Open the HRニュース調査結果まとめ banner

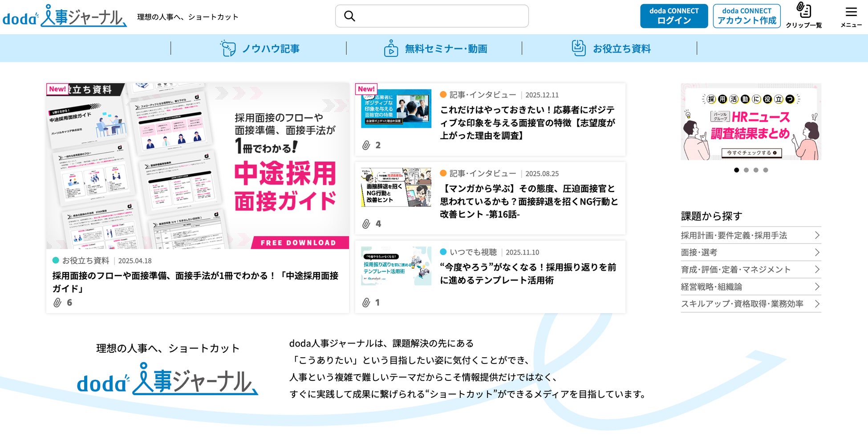tap(751, 121)
